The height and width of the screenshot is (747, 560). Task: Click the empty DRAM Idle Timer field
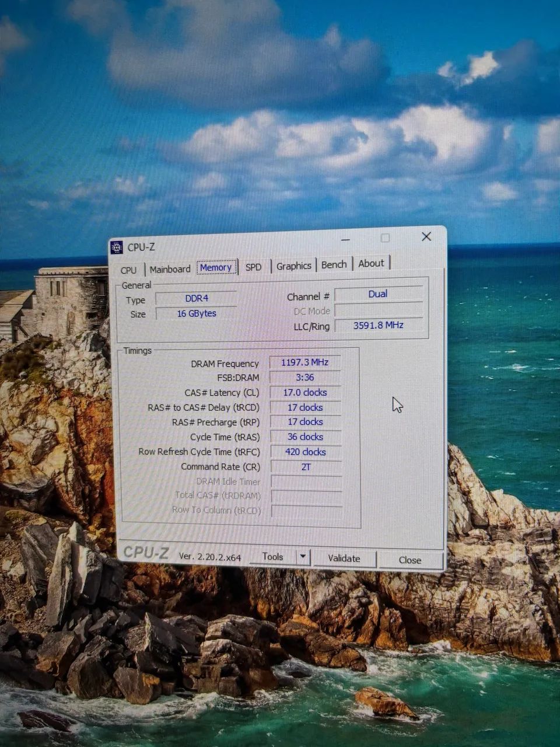click(306, 482)
